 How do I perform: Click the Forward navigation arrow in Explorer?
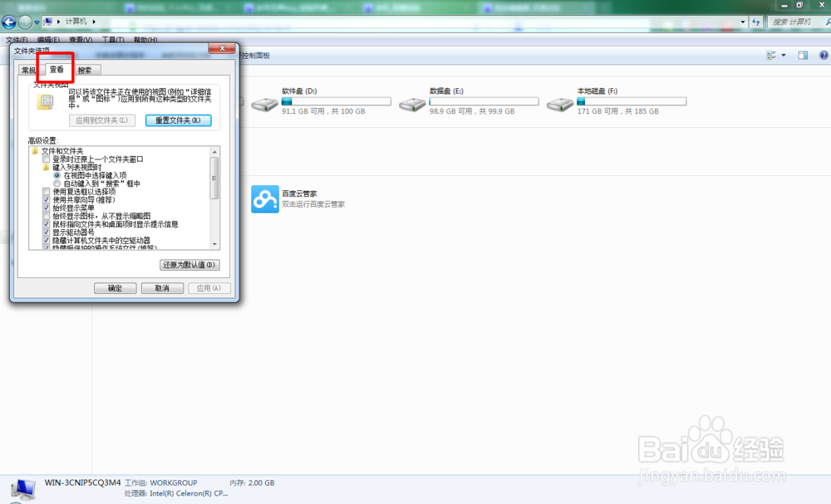click(25, 22)
